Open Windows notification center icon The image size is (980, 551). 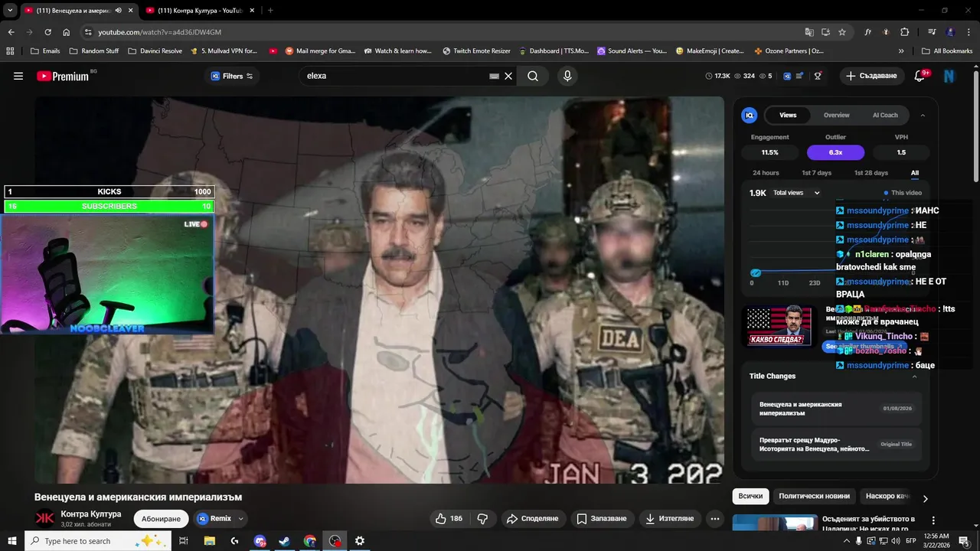tap(964, 541)
